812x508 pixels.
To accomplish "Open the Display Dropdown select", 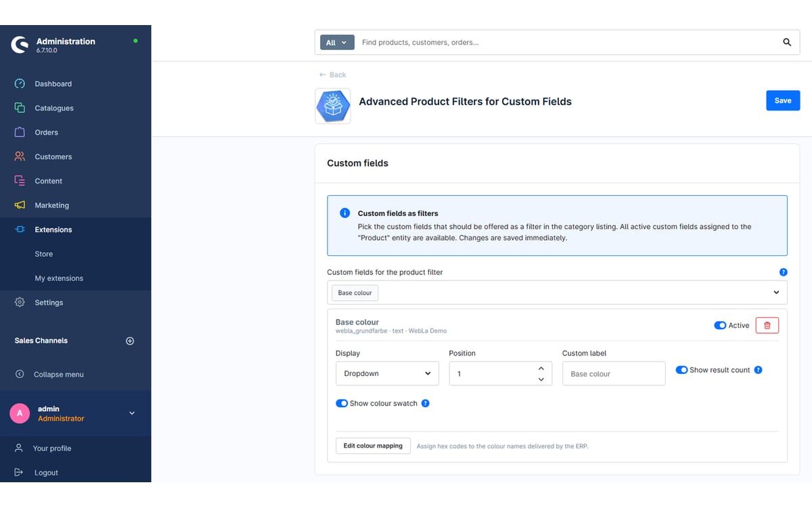I will 387,373.
